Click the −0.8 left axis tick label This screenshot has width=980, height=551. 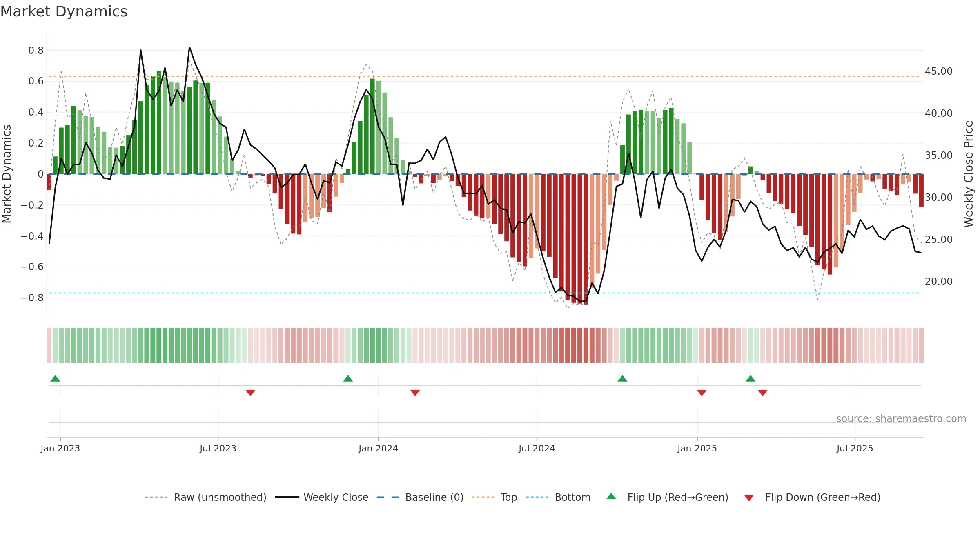(32, 298)
